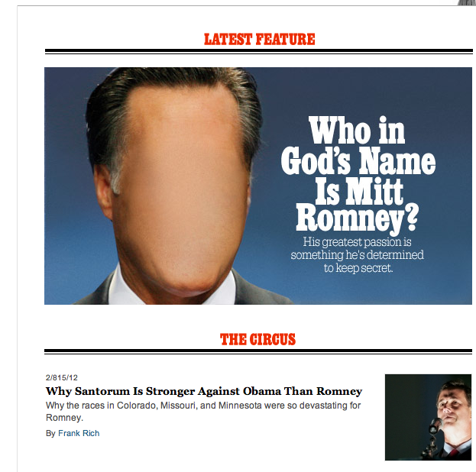
Task: Click the faceless Romney feature banner image
Action: coord(258,186)
